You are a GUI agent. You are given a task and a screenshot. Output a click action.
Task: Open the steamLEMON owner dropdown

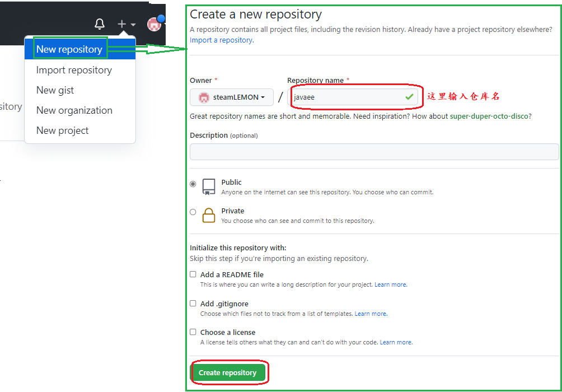(x=232, y=97)
